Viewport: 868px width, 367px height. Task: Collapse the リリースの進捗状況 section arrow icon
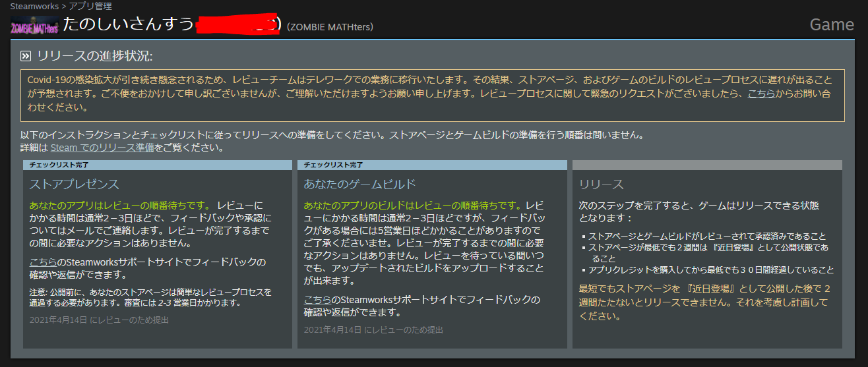(x=26, y=56)
